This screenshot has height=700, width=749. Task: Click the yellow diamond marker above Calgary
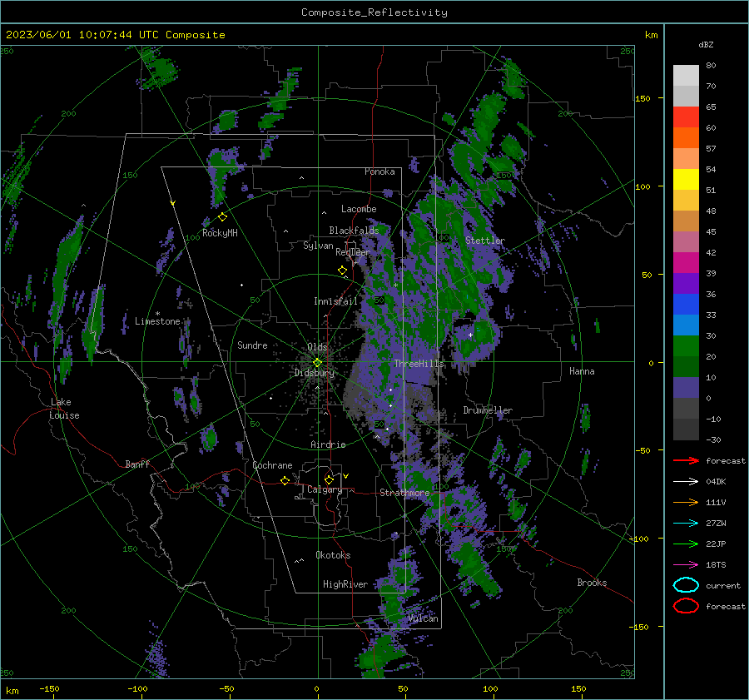tap(329, 479)
